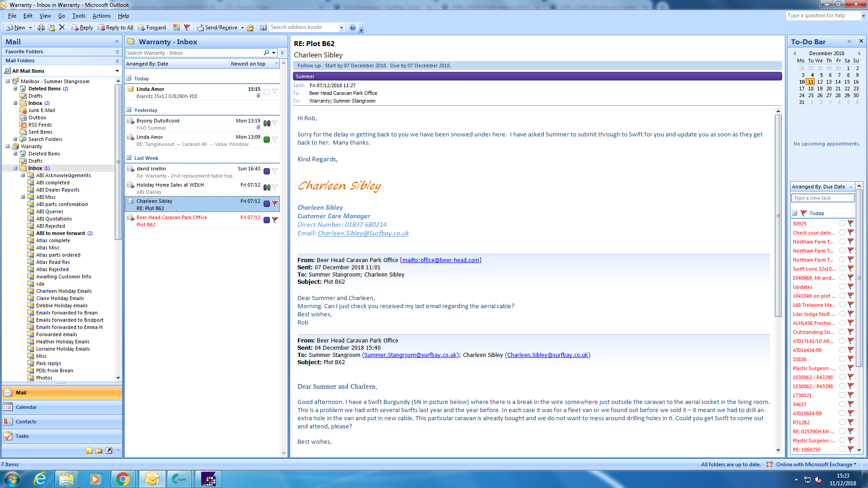Open the Tools menu
The width and height of the screenshot is (868, 488).
point(79,16)
